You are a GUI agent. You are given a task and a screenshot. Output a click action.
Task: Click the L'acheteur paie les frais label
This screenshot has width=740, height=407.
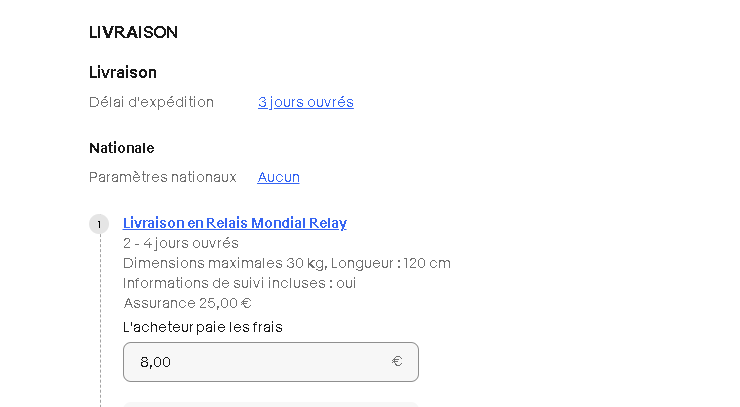tap(202, 327)
